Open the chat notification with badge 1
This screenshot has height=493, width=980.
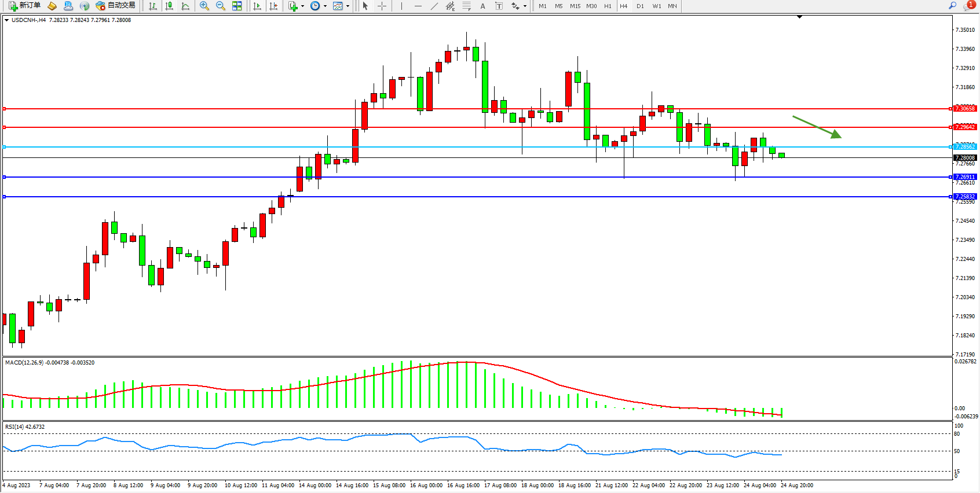pyautogui.click(x=968, y=6)
